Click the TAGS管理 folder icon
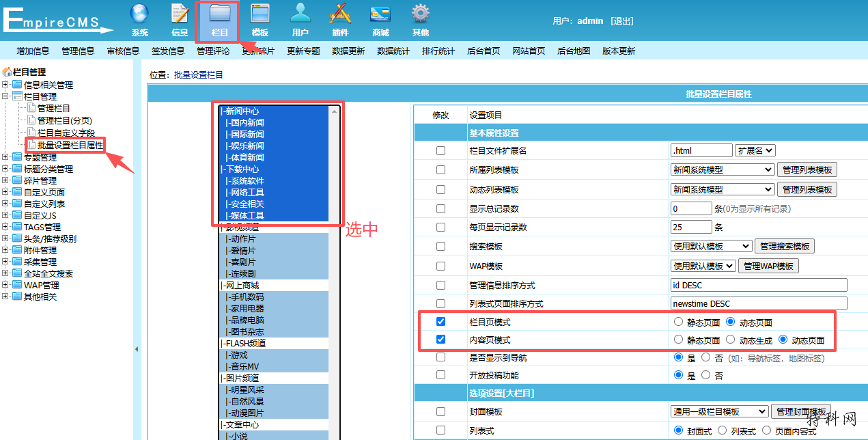This screenshot has width=868, height=440. point(17,227)
